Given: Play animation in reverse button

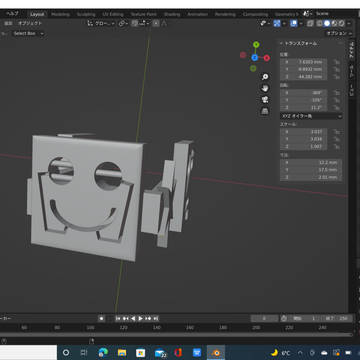Looking at the screenshot, I should click(x=133, y=318).
